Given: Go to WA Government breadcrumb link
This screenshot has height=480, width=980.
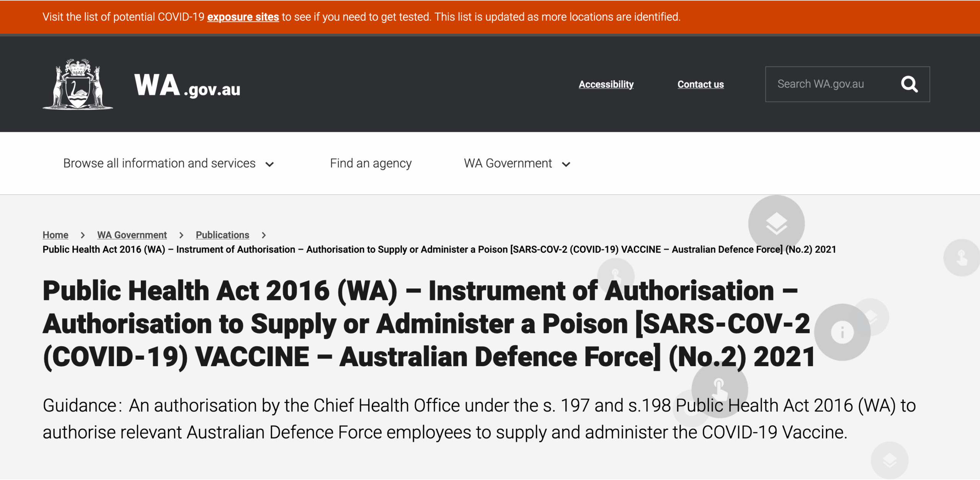Looking at the screenshot, I should [x=132, y=235].
